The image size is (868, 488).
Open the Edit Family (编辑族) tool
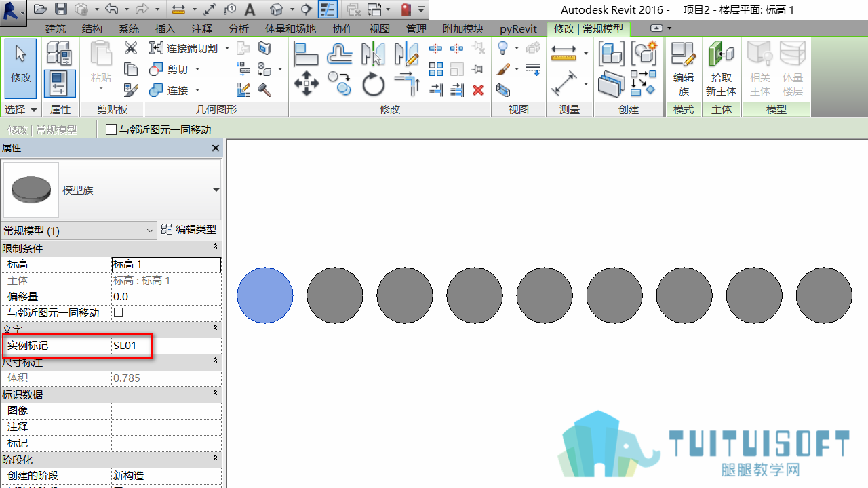click(684, 68)
